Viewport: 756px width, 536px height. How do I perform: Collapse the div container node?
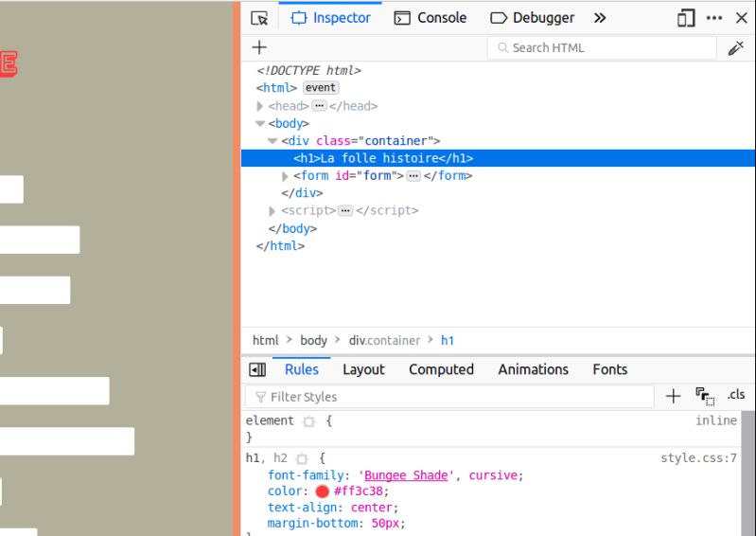273,141
